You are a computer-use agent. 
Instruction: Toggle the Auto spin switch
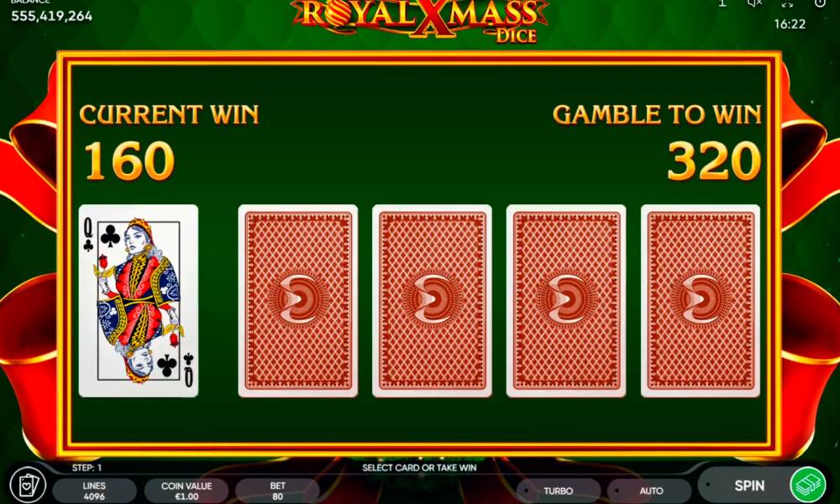click(x=650, y=491)
